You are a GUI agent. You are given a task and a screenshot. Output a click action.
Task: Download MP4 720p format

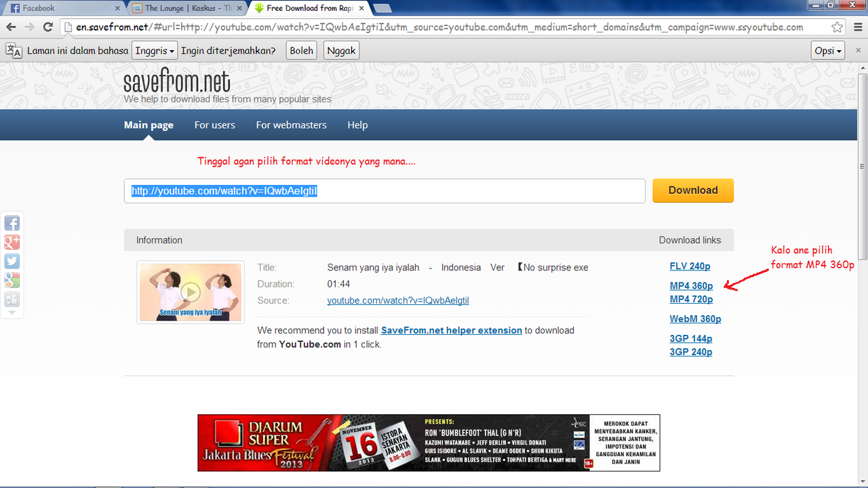click(x=691, y=299)
